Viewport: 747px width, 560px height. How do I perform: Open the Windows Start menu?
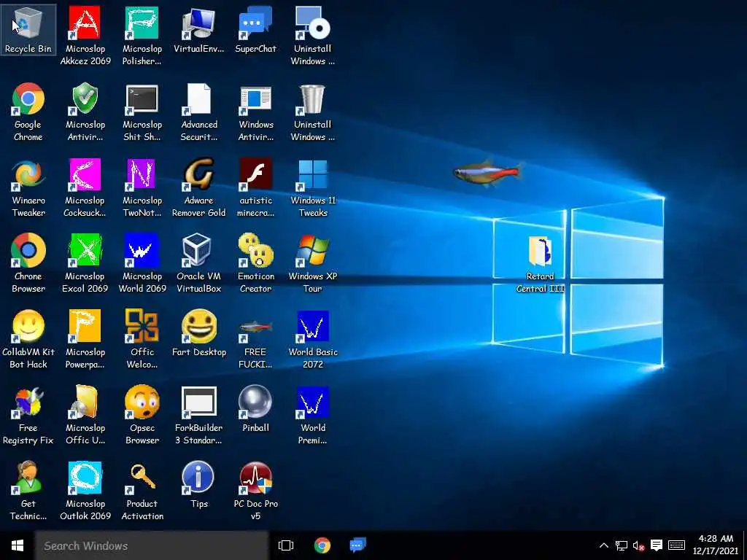(x=18, y=545)
